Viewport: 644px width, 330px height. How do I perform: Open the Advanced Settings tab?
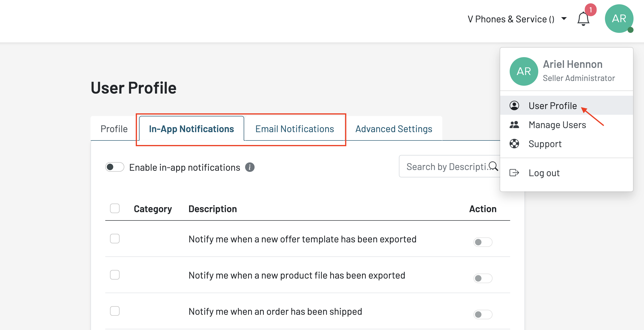click(393, 129)
